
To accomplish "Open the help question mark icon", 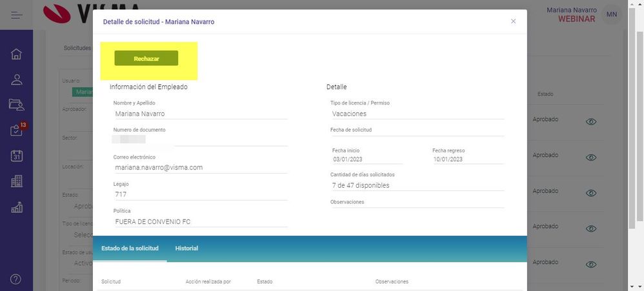I will (15, 279).
